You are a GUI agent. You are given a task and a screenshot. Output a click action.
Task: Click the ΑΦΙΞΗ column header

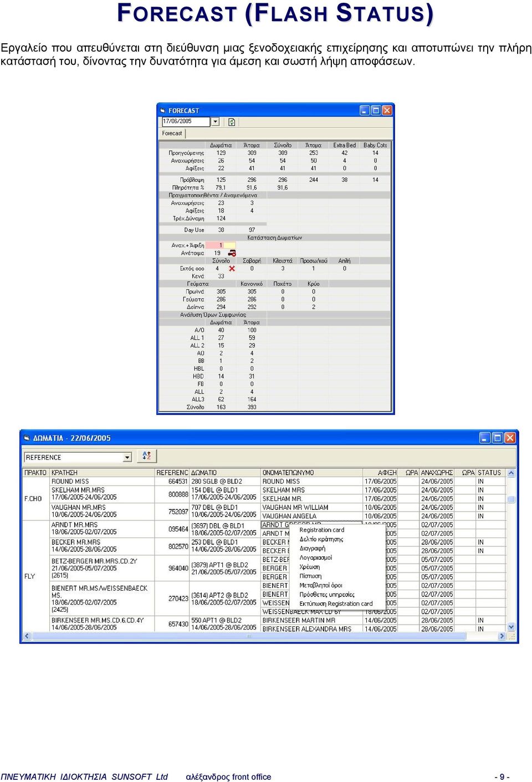(381, 473)
